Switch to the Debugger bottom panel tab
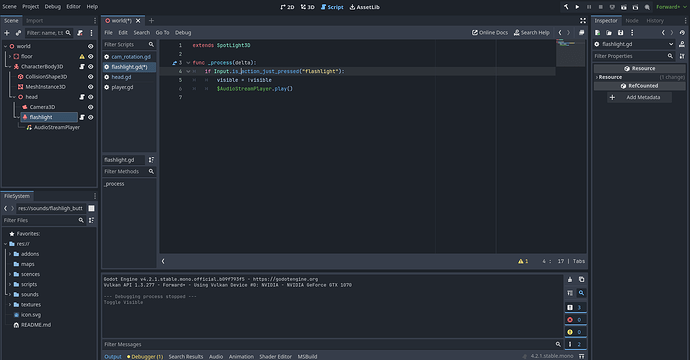Screen dimensions: 690x360 click(145, 356)
